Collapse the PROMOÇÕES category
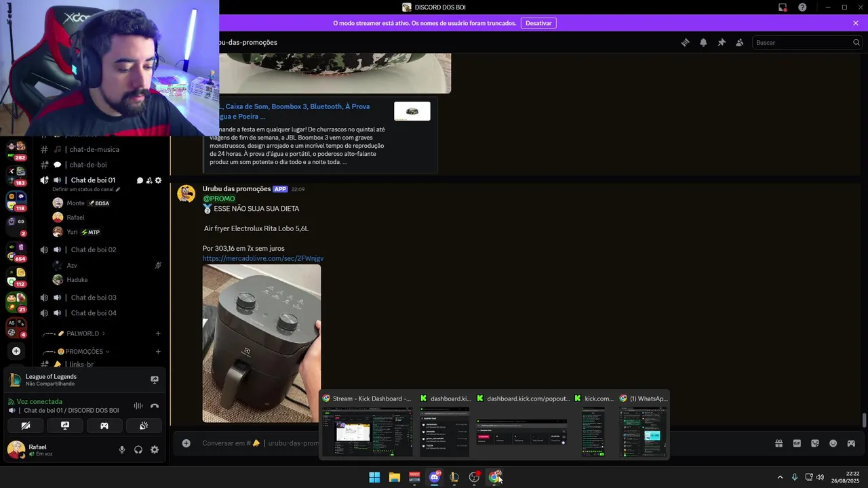This screenshot has width=868, height=488. point(83,351)
